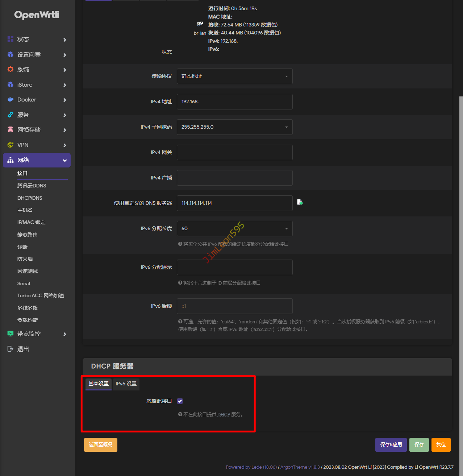The height and width of the screenshot is (476, 463).
Task: Click the ArgonTheme v1.8.3 footer link
Action: (300, 467)
